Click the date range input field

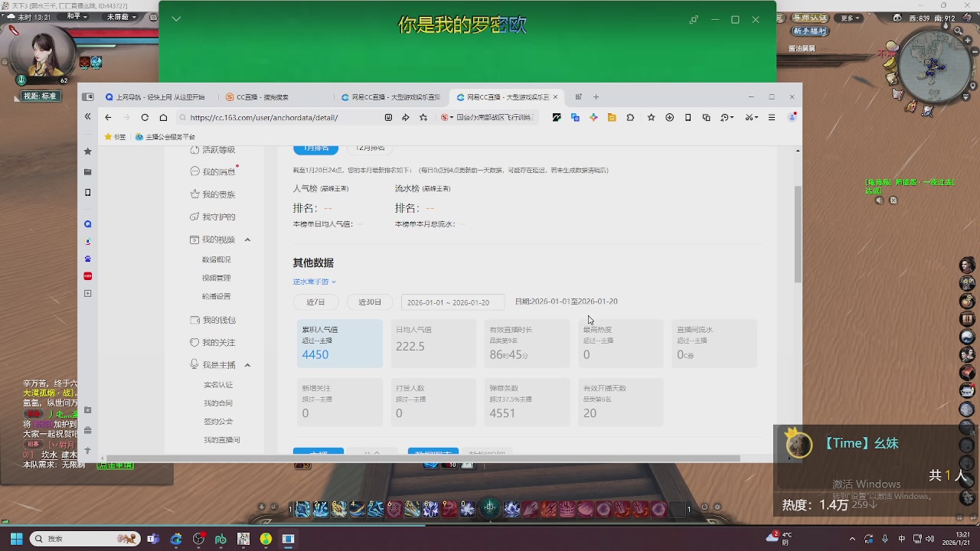click(452, 302)
